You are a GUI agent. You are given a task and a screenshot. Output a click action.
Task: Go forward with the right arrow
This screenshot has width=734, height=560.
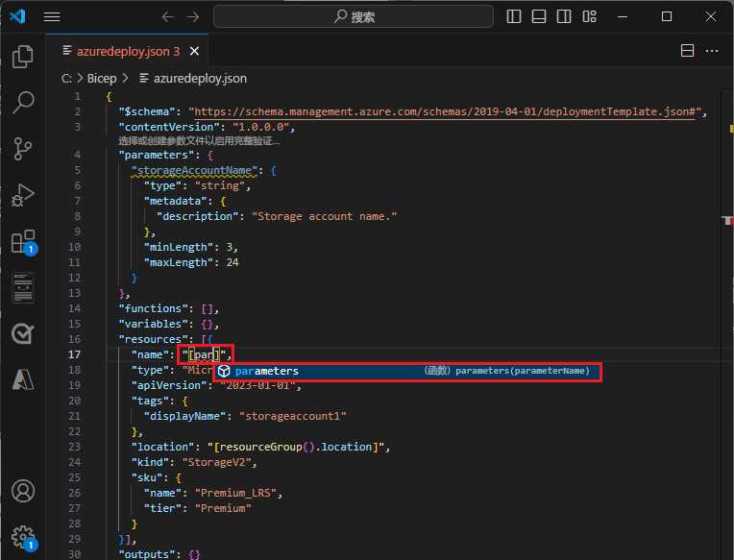(193, 17)
